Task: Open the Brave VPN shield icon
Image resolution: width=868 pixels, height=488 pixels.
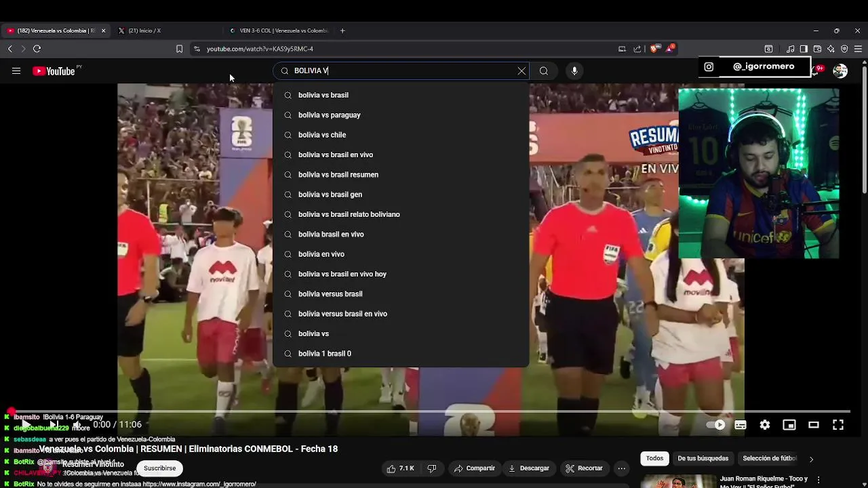Action: click(844, 49)
